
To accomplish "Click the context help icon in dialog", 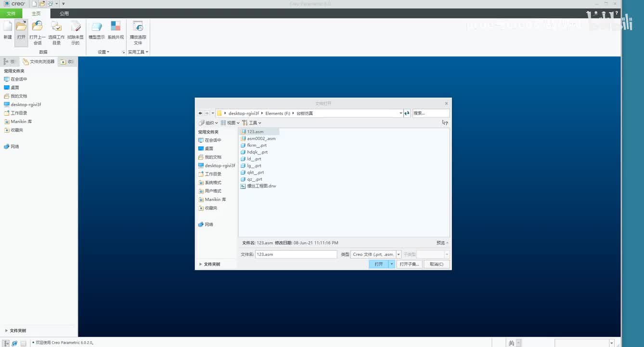I will click(445, 123).
